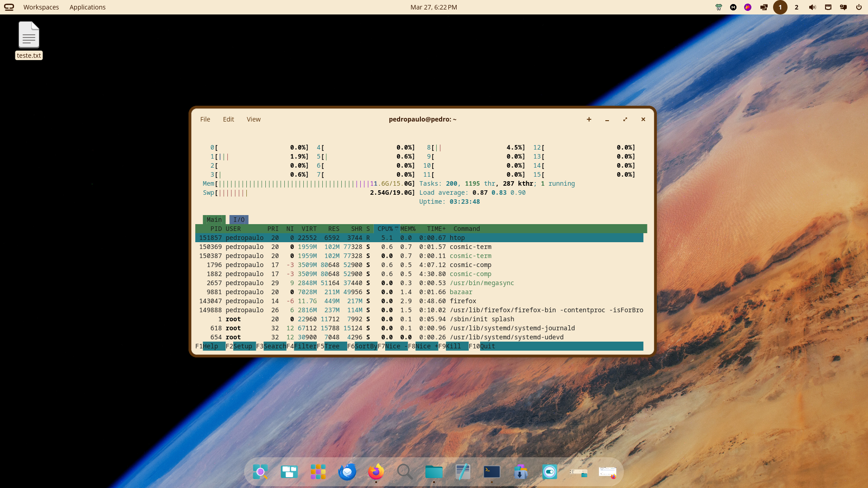
Task: Switch to workspace 2 in panel
Action: [x=797, y=7]
